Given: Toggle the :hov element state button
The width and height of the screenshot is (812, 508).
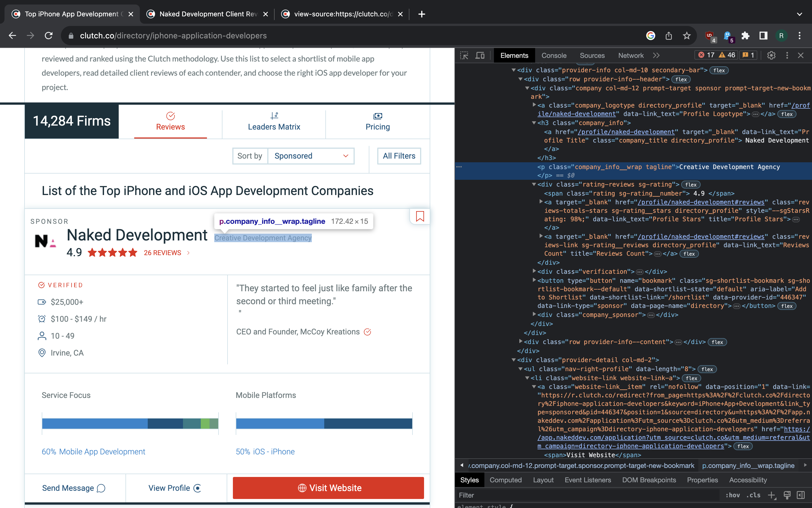Looking at the screenshot, I should [x=733, y=495].
